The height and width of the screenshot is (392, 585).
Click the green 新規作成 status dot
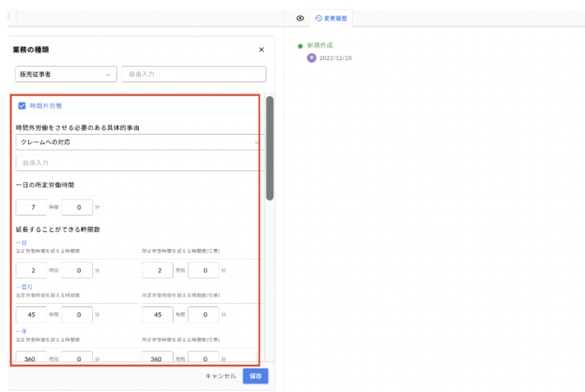point(300,46)
